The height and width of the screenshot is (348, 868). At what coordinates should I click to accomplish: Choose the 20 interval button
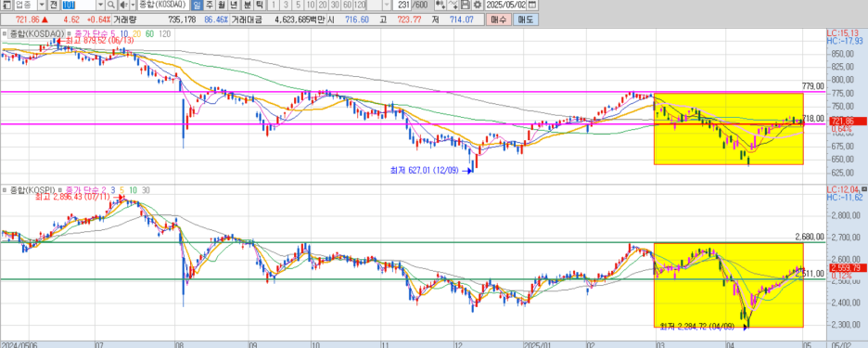pyautogui.click(x=323, y=5)
